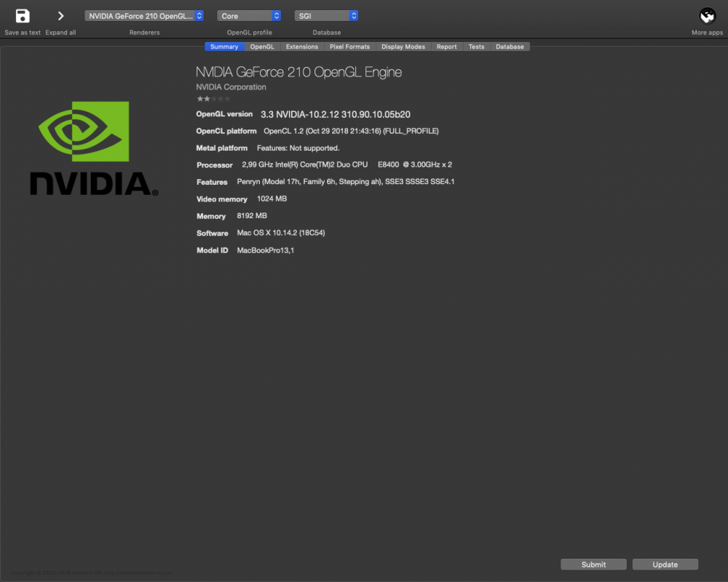Click the Submit button
This screenshot has width=728, height=582.
point(593,565)
